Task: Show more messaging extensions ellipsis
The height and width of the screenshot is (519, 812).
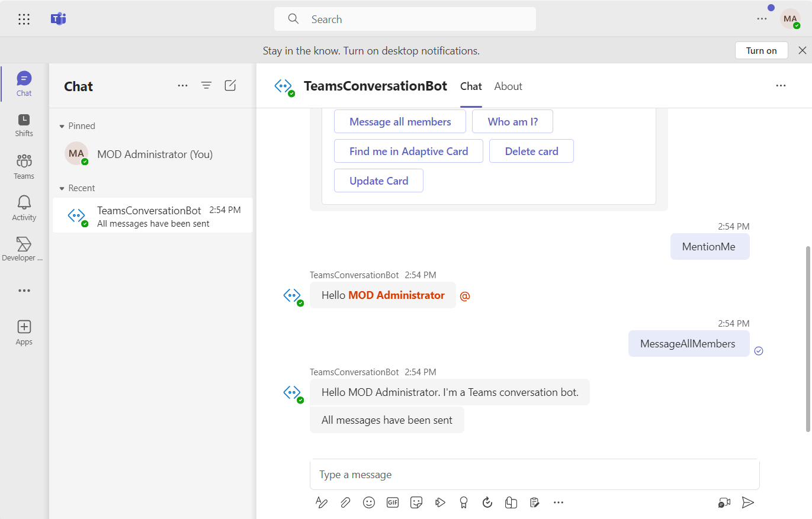Action: pos(559,502)
